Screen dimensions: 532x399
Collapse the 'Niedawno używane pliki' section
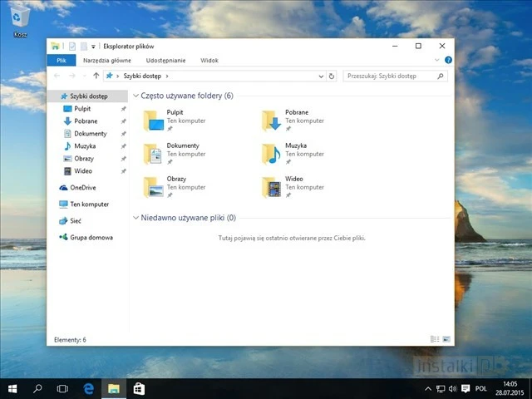[135, 218]
